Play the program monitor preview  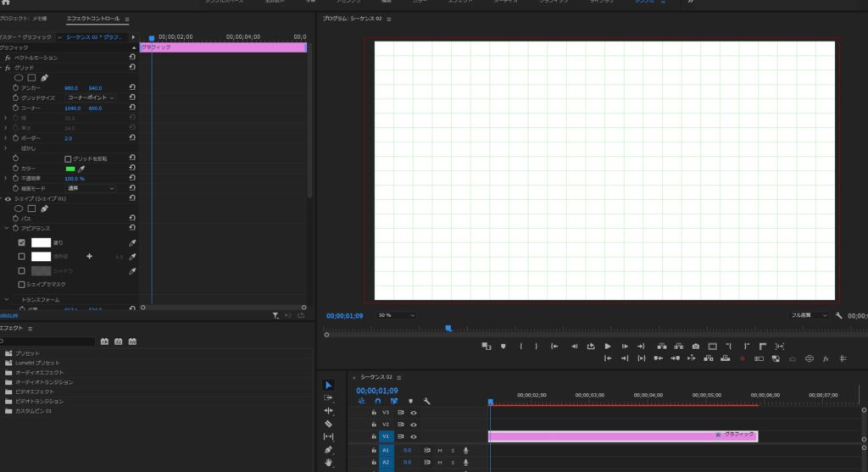point(608,347)
